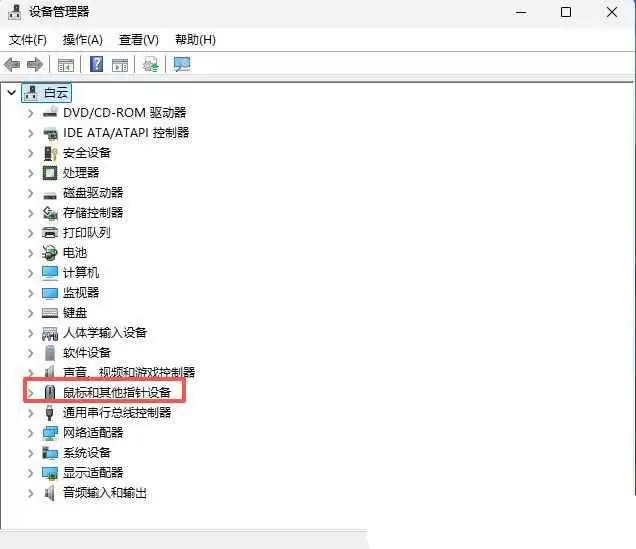Click the 人体学输入设备 icon
636x549 pixels.
(50, 333)
